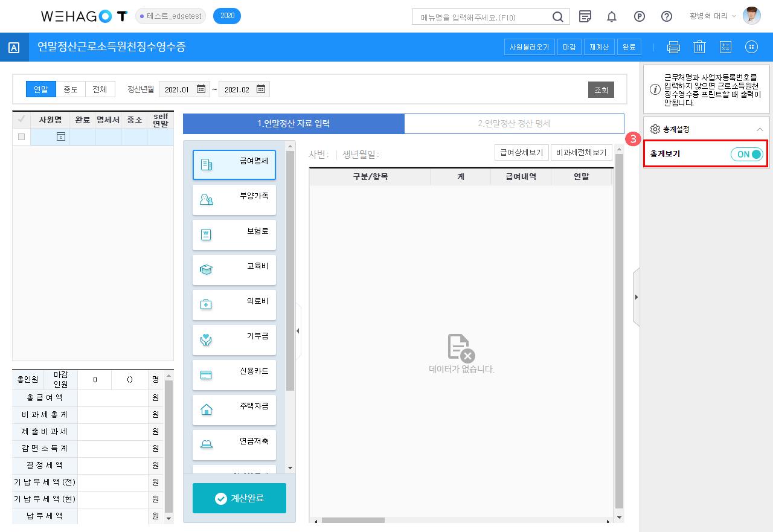Click the print icon in header
Viewport: 773px width, 532px height.
(x=673, y=47)
